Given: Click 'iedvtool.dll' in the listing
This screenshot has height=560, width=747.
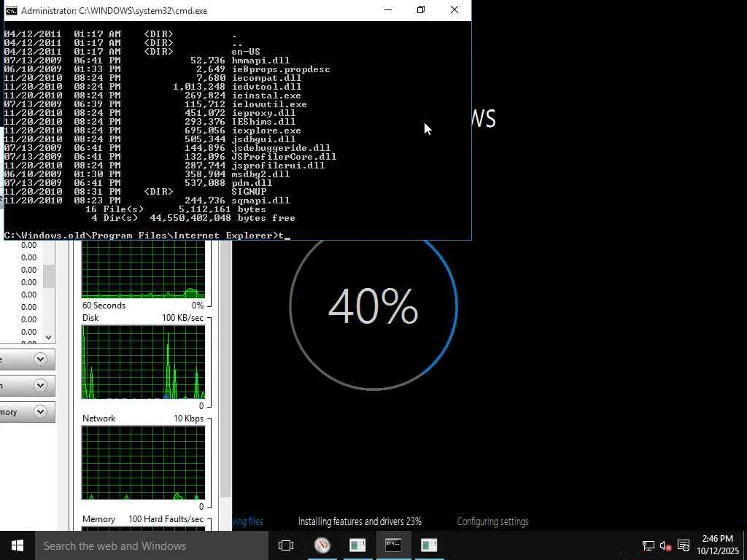Looking at the screenshot, I should tap(266, 87).
